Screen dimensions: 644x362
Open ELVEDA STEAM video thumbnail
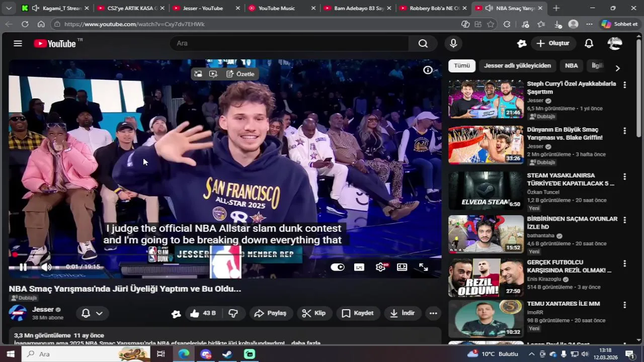(x=486, y=191)
